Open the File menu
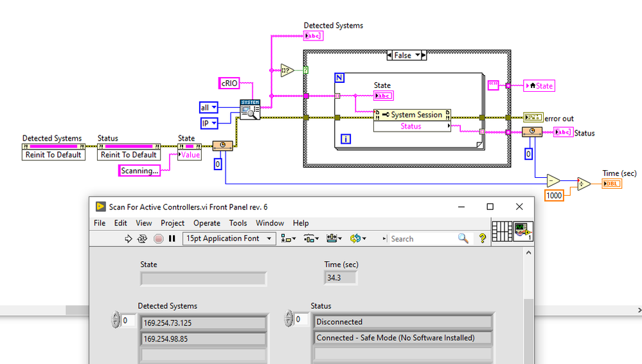The width and height of the screenshot is (642, 364). click(x=100, y=223)
